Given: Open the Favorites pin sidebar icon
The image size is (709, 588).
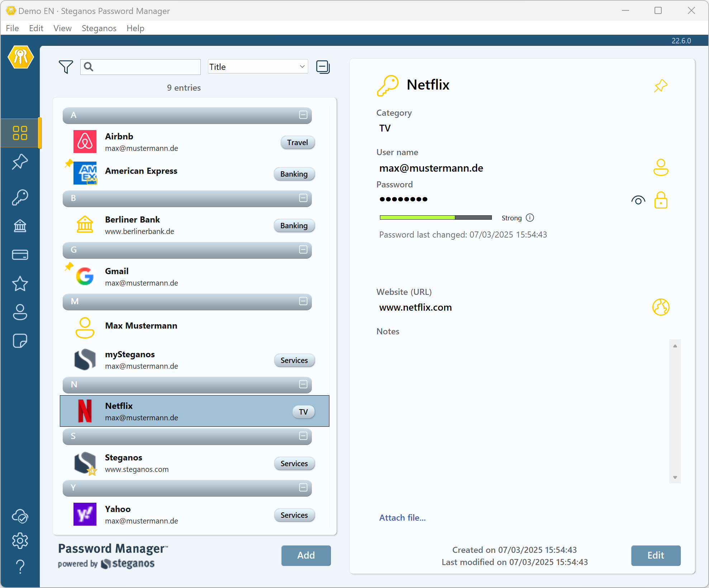Looking at the screenshot, I should point(20,162).
